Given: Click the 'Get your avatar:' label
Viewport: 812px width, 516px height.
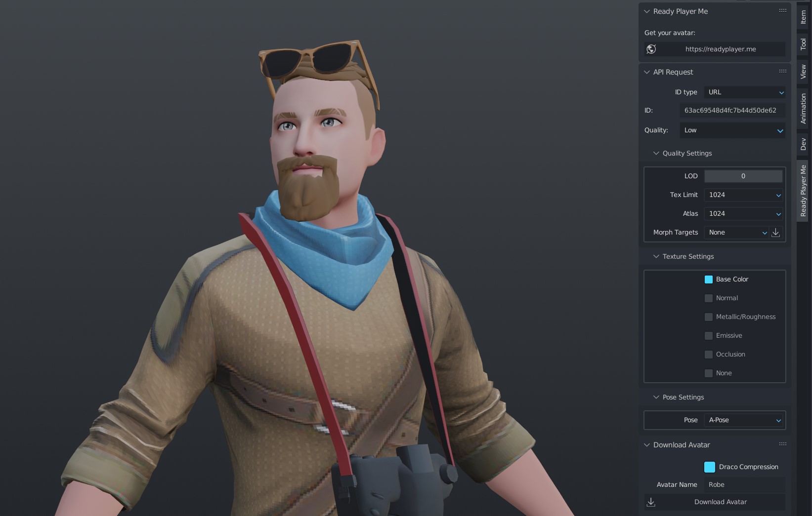Looking at the screenshot, I should (670, 33).
